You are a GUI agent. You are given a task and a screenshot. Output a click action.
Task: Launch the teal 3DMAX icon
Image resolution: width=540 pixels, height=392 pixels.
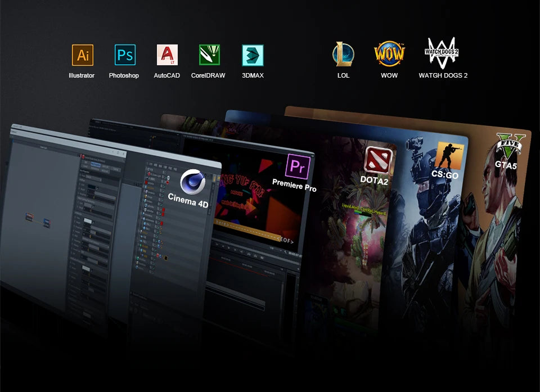253,55
